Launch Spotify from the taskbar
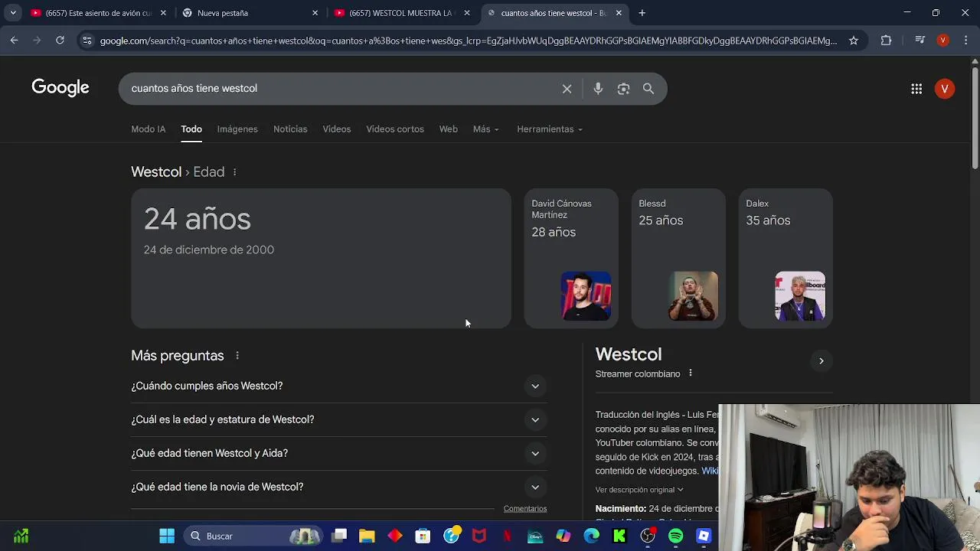Viewport: 980px width, 551px height. [x=675, y=536]
